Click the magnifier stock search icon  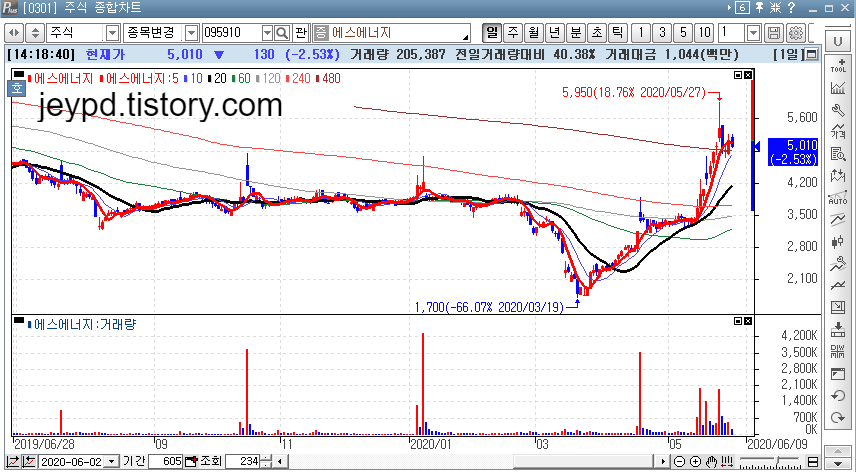point(282,33)
